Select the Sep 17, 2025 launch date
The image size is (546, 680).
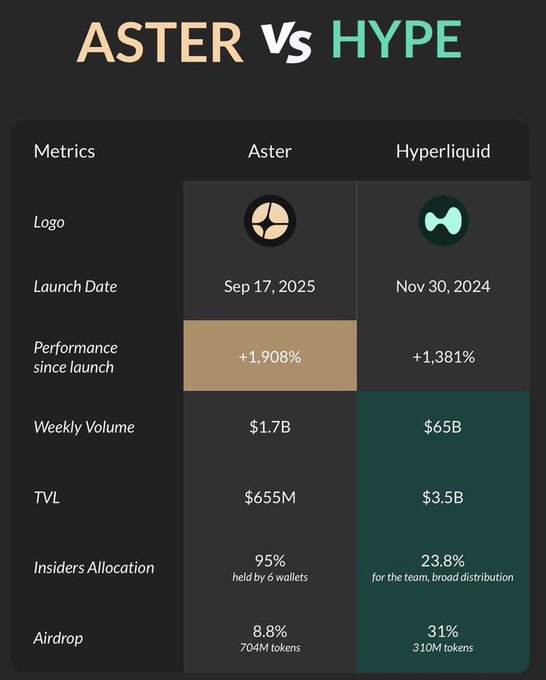pyautogui.click(x=270, y=287)
